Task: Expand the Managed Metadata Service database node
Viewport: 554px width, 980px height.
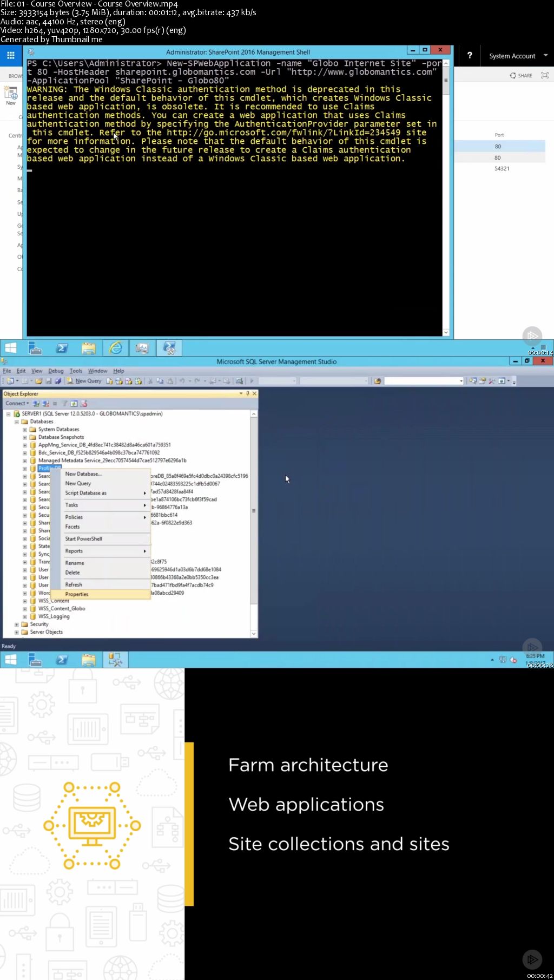Action: [x=25, y=461]
